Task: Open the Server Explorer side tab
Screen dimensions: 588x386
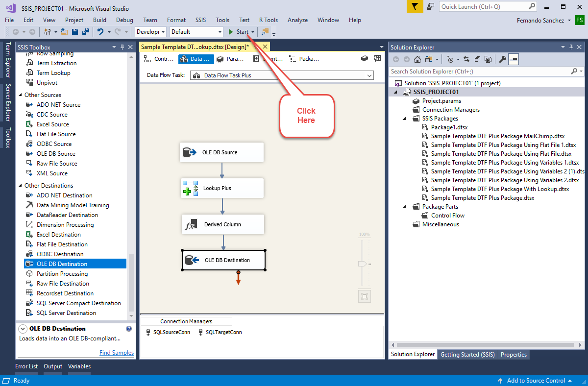Action: tap(7, 103)
